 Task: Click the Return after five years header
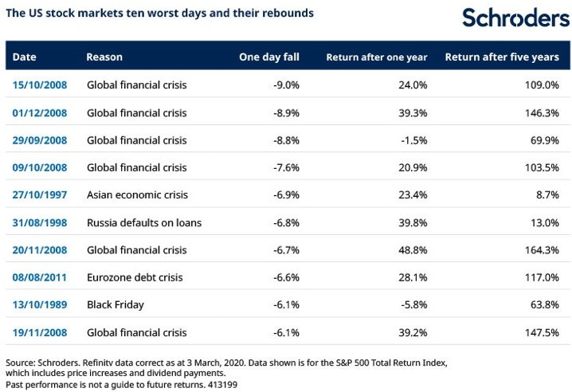click(502, 57)
